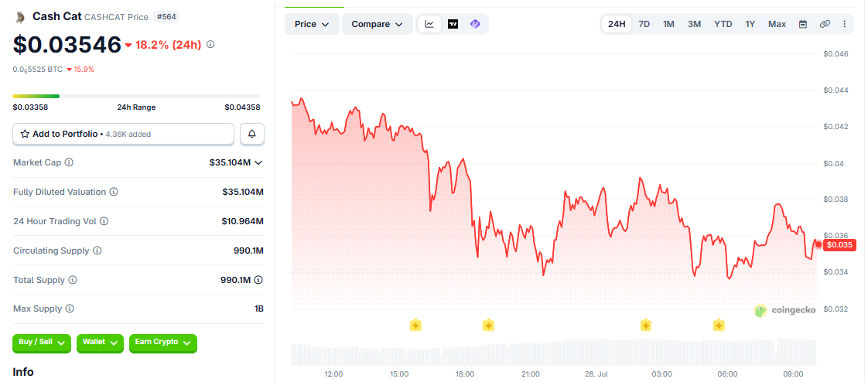This screenshot has height=382, width=868.
Task: Click the 990.1M Circulating Supply value
Action: [248, 251]
